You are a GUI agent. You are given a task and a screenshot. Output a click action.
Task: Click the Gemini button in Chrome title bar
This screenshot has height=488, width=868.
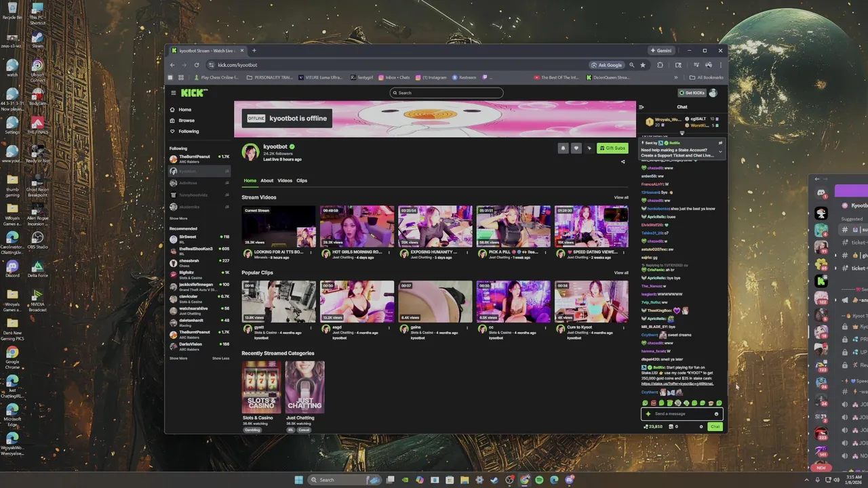[x=661, y=50]
